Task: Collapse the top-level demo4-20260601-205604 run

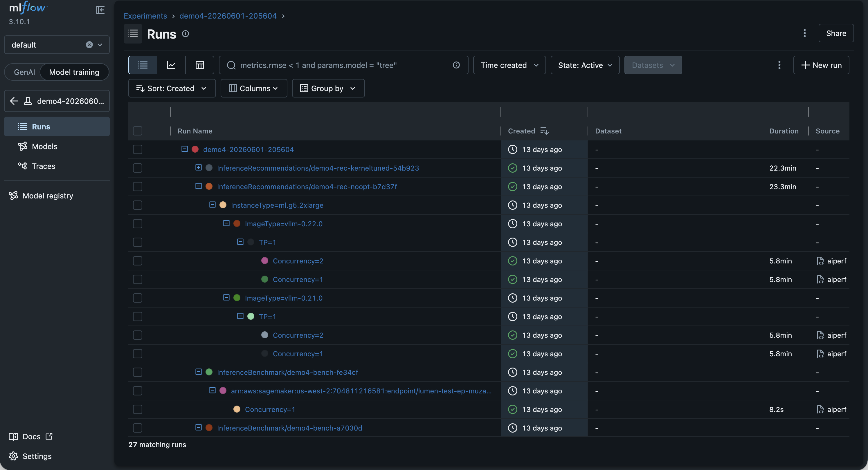Action: coord(184,149)
